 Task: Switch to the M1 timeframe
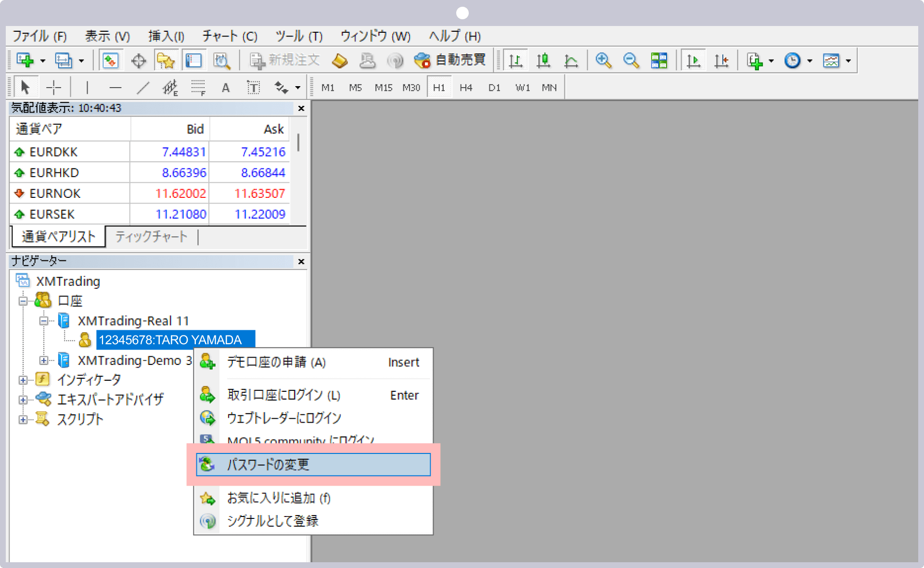coord(328,88)
